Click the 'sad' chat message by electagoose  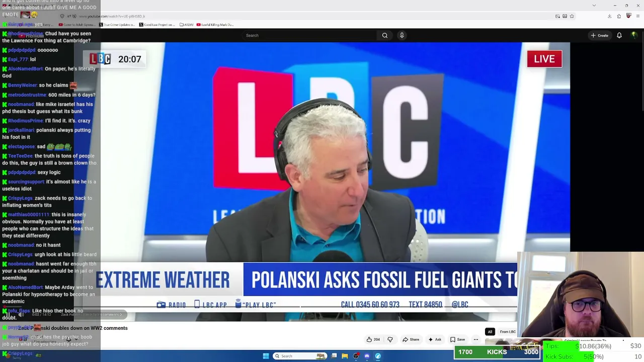[37, 146]
